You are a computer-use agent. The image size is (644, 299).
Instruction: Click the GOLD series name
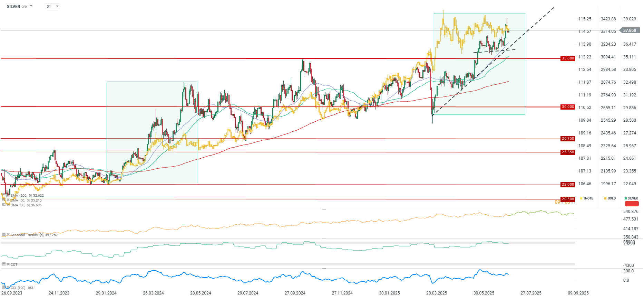pos(612,198)
